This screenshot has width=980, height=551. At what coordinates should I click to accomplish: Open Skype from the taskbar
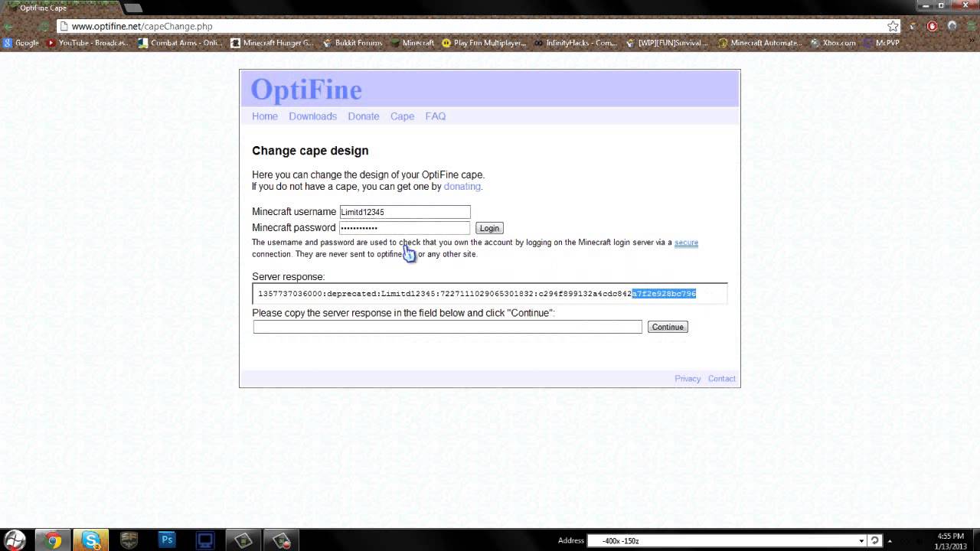(x=91, y=540)
